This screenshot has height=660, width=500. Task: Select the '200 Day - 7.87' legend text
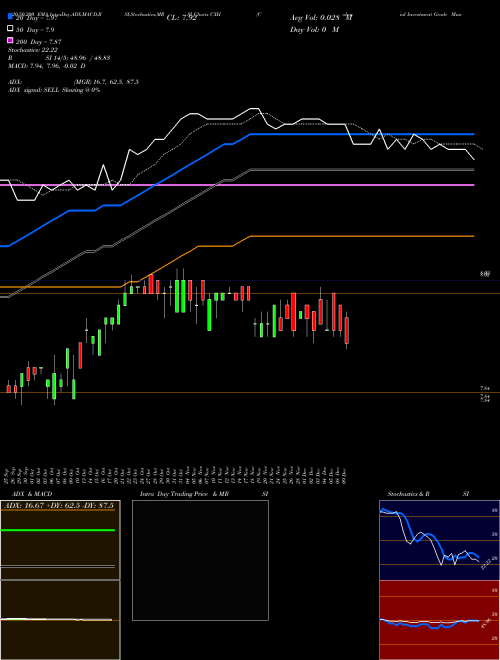coord(39,42)
